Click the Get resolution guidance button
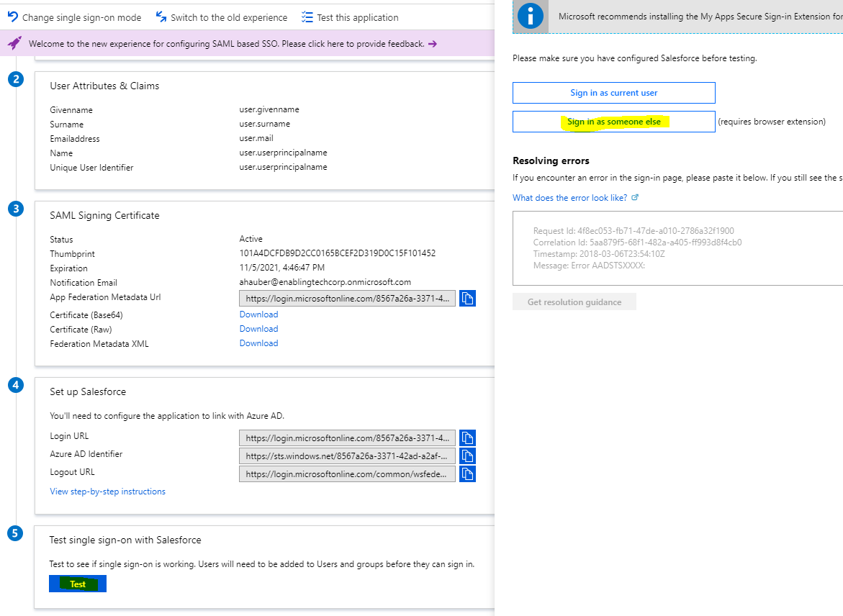This screenshot has width=843, height=616. [x=574, y=302]
